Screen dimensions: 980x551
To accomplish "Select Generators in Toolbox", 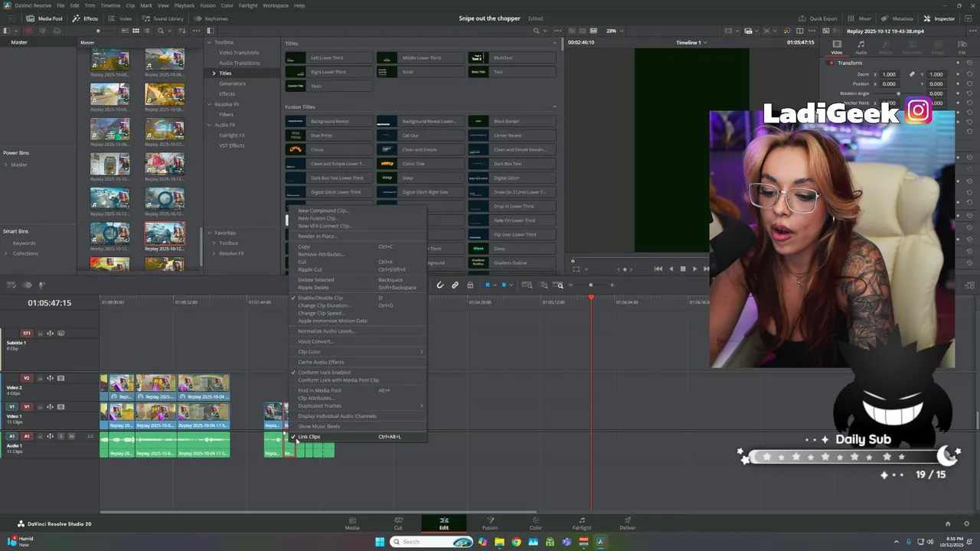I will click(x=232, y=83).
